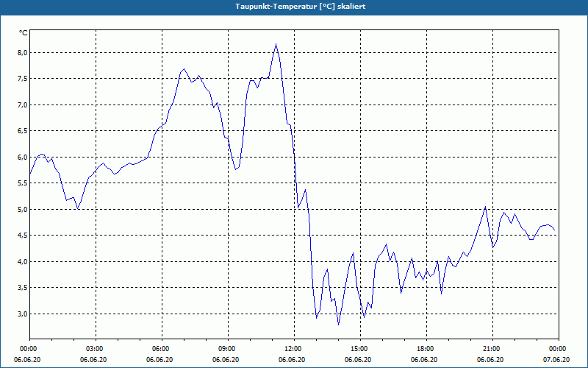This screenshot has height=368, width=588.
Task: Click the 8,0 value on the temperature axis
Action: (24, 52)
